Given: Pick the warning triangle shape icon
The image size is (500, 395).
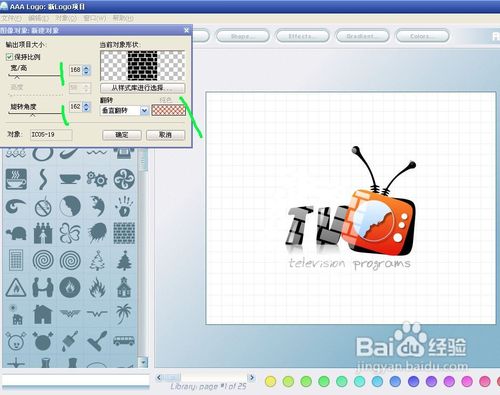Looking at the screenshot, I should point(16,287).
